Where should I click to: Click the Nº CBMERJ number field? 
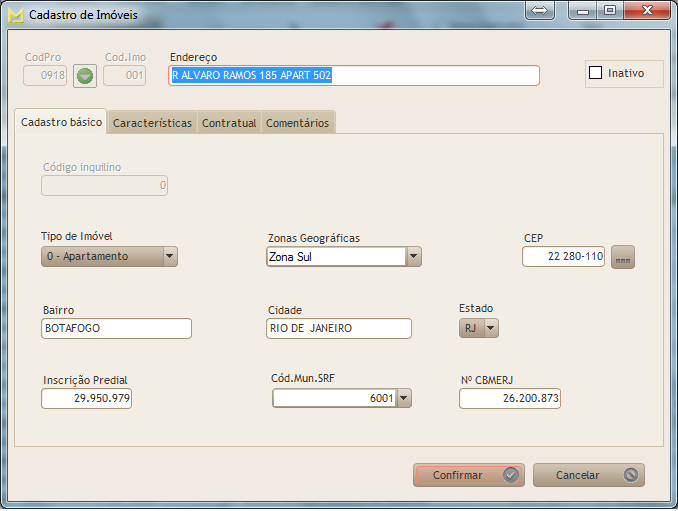[x=510, y=399]
